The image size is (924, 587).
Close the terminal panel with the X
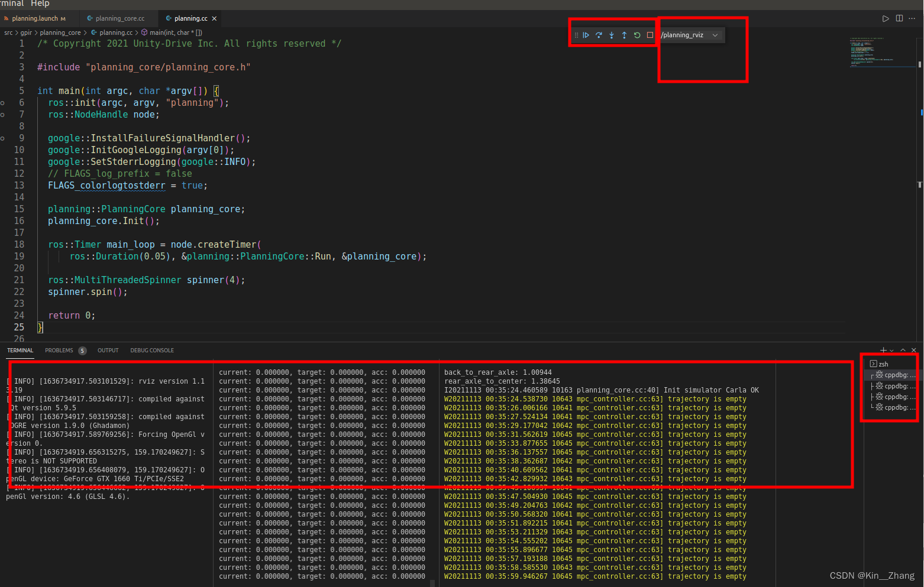(x=913, y=350)
